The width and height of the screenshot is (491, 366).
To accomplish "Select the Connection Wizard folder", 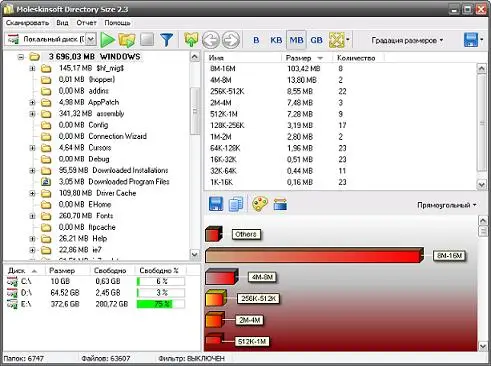I will tap(102, 136).
